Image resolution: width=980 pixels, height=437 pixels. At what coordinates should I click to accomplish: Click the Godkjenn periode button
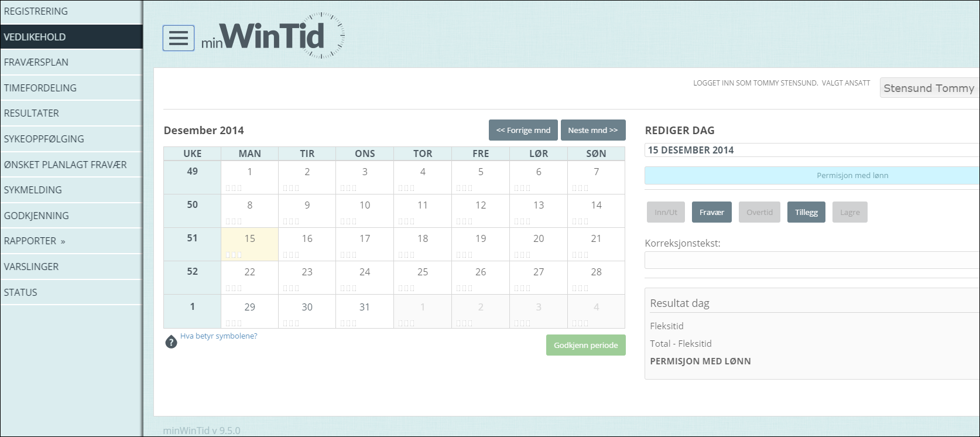[x=586, y=345]
